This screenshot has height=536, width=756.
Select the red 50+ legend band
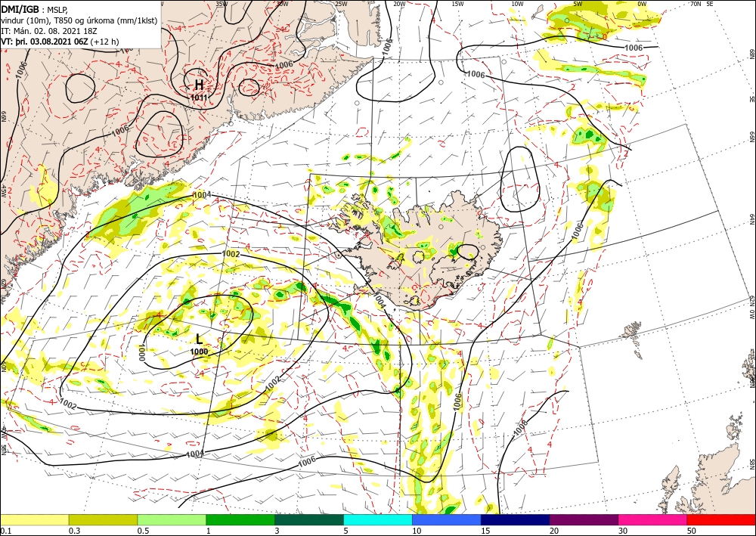pyautogui.click(x=721, y=519)
